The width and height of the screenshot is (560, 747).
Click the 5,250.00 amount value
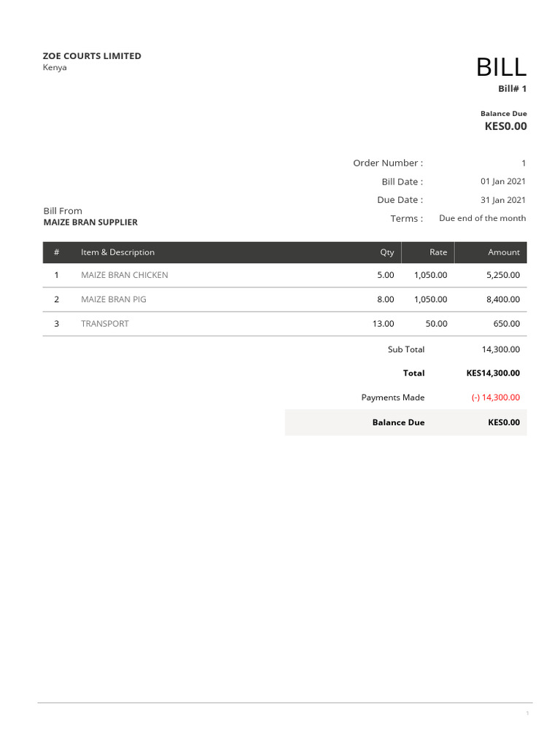tap(502, 275)
